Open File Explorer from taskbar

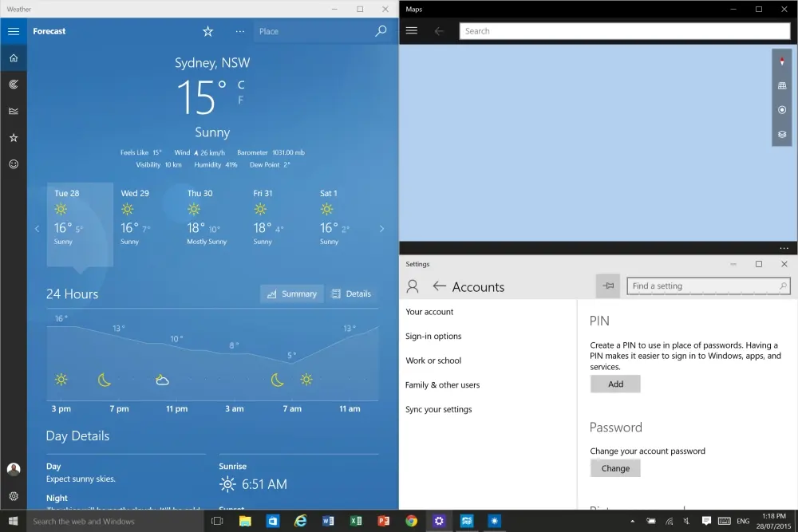[x=245, y=521]
